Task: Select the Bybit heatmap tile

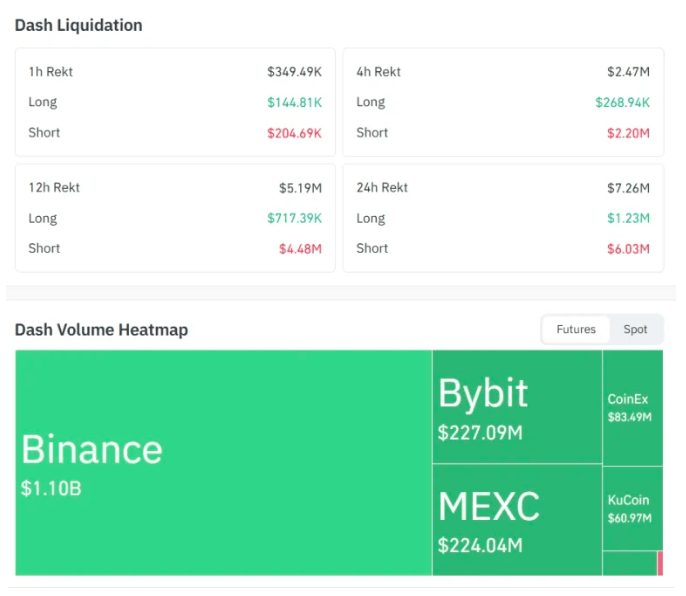Action: point(517,407)
